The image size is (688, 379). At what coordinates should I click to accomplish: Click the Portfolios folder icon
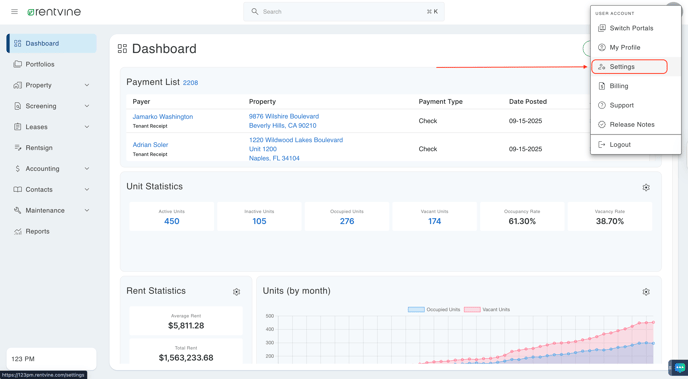18,64
